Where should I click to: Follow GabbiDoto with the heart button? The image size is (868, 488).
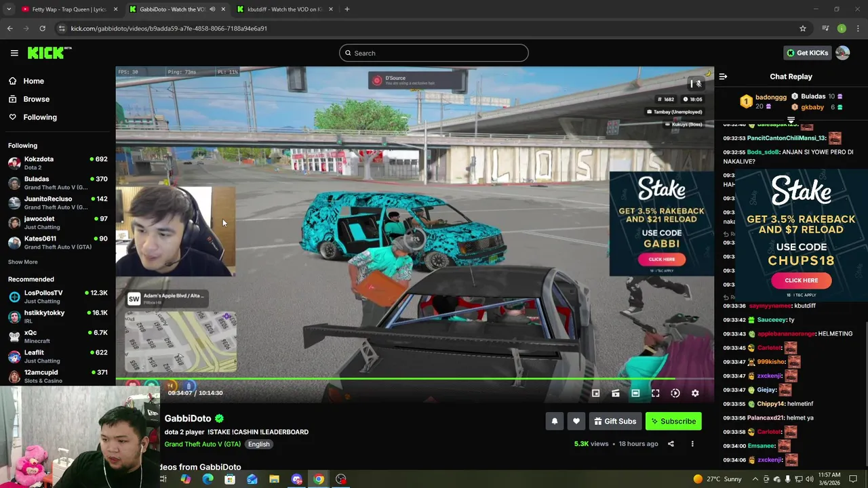(x=576, y=422)
